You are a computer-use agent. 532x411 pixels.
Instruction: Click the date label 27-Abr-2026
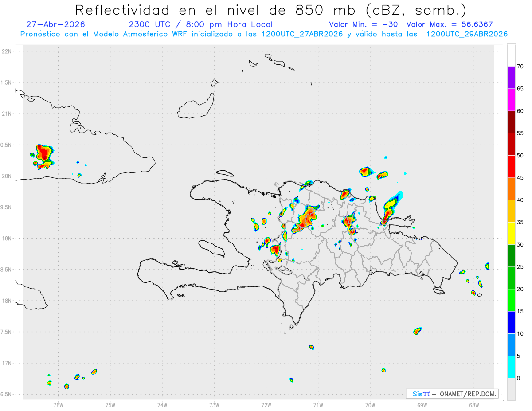pyautogui.click(x=55, y=24)
